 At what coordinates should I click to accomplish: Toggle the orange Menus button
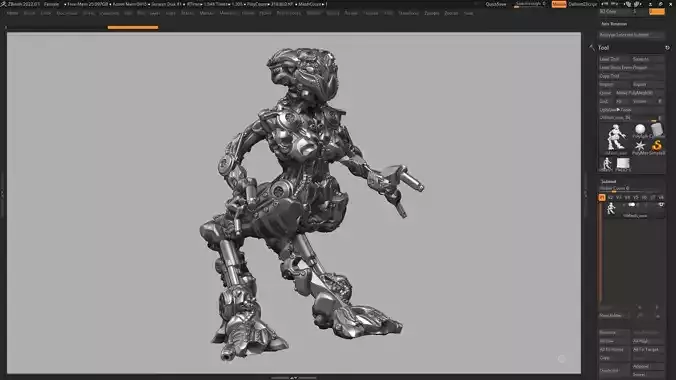(x=559, y=4)
